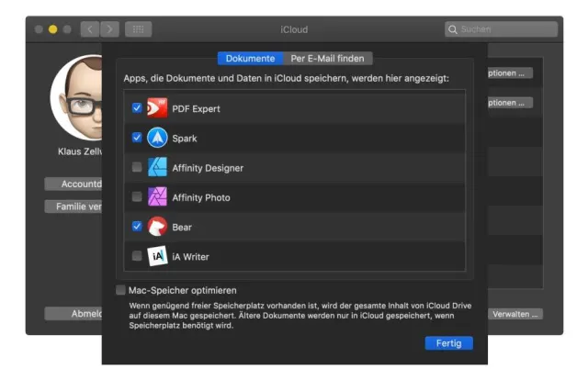Go back with the toolbar arrow
Image resolution: width=588 pixels, height=380 pixels.
91,29
